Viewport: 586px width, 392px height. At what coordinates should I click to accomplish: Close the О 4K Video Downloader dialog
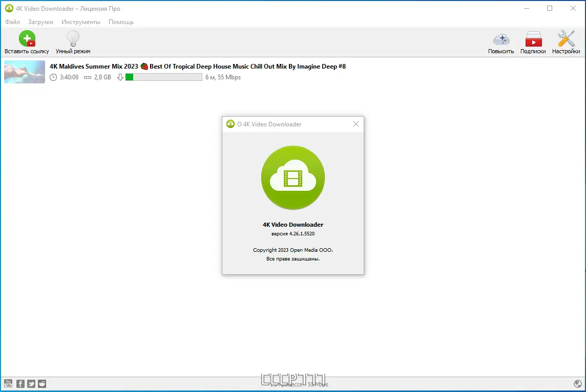356,124
